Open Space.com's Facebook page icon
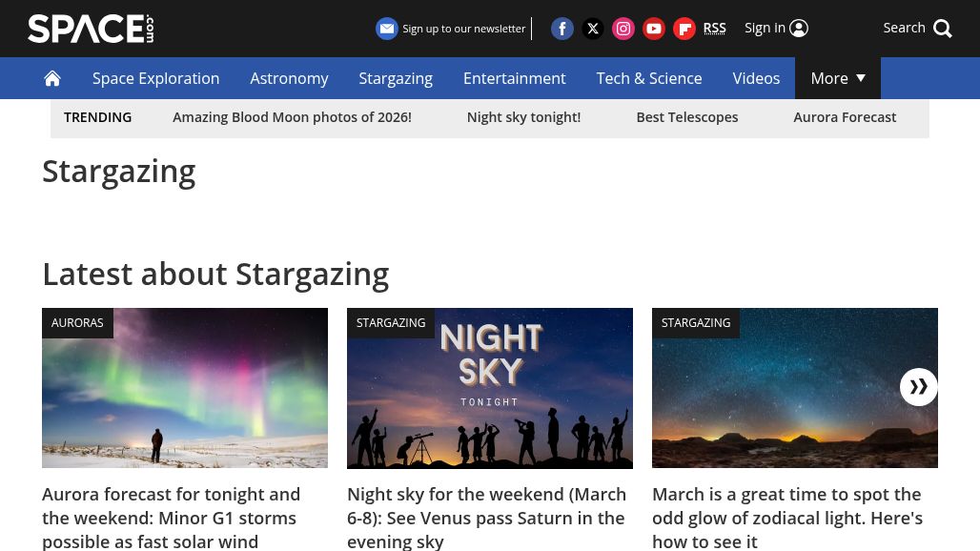The width and height of the screenshot is (980, 551). [x=562, y=29]
